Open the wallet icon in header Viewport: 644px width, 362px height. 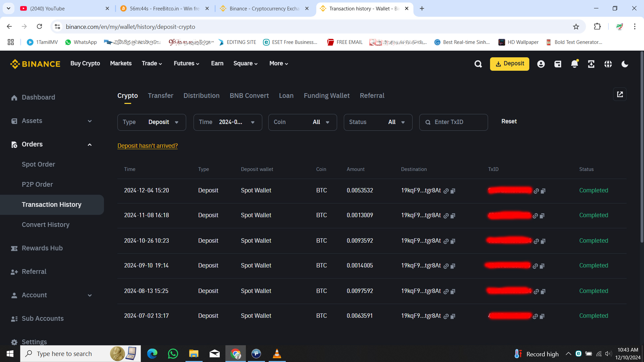[x=558, y=64]
